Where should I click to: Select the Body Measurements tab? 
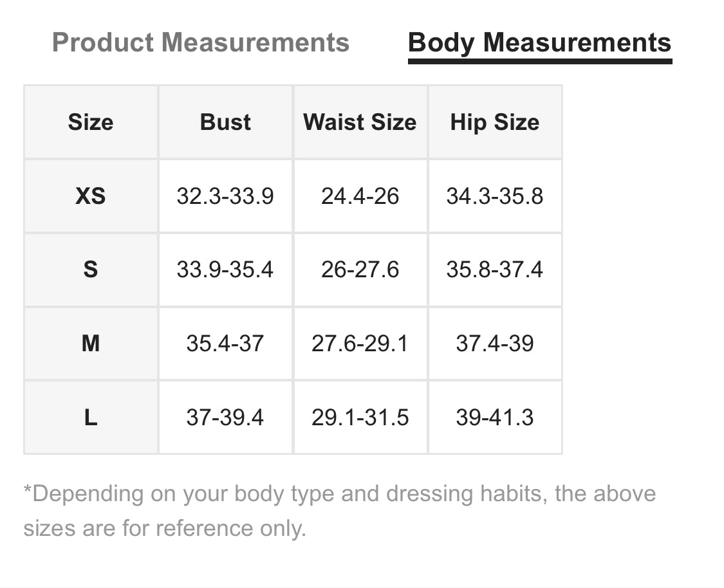pos(539,43)
